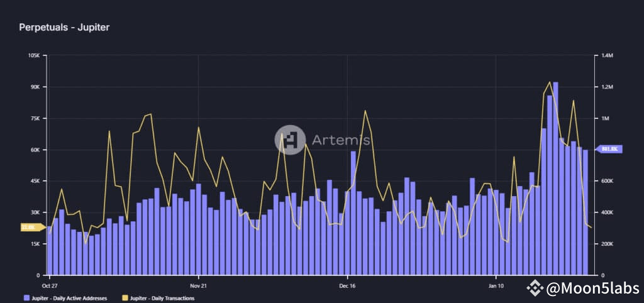Click the '30K' left axis label

pyautogui.click(x=35, y=212)
